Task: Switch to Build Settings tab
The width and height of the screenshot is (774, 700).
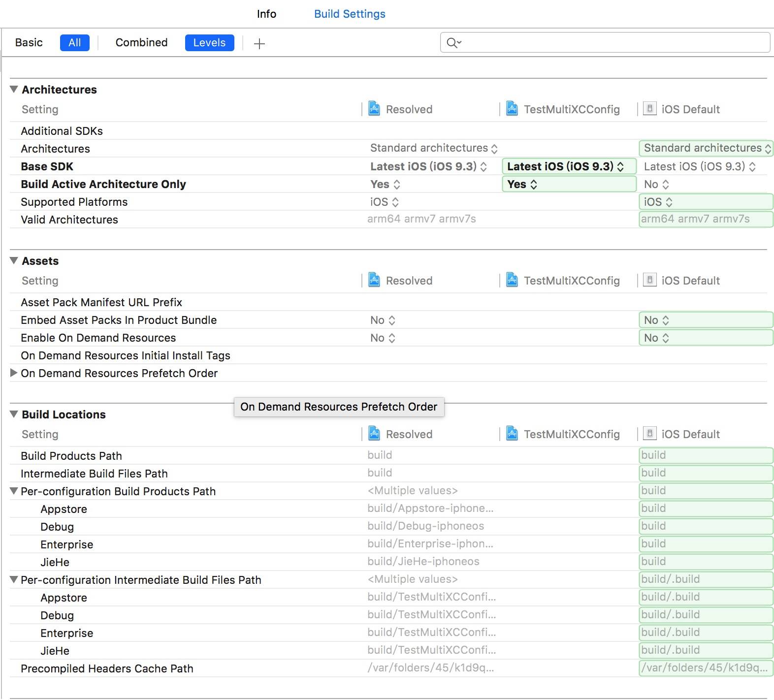Action: tap(350, 14)
